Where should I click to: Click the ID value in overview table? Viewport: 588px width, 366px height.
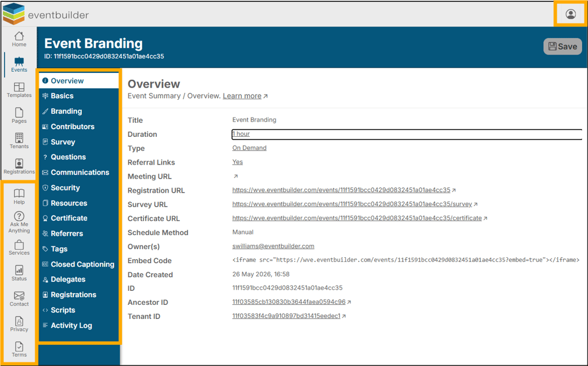click(x=288, y=288)
